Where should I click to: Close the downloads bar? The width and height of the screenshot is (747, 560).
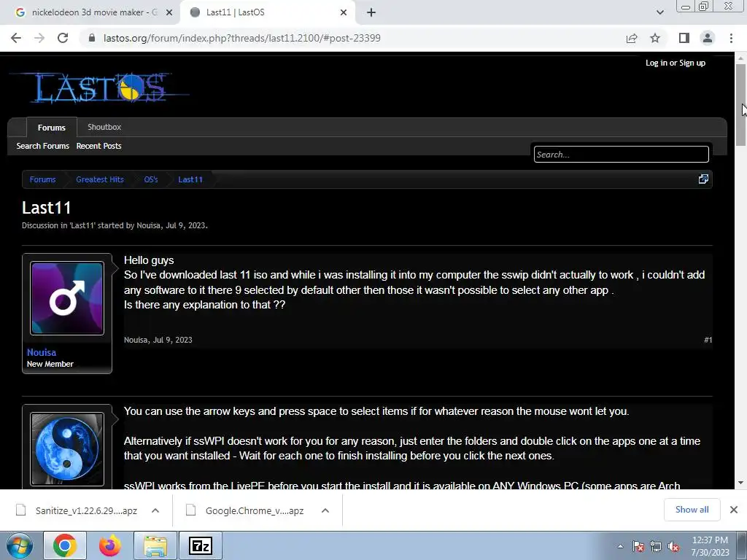click(734, 510)
